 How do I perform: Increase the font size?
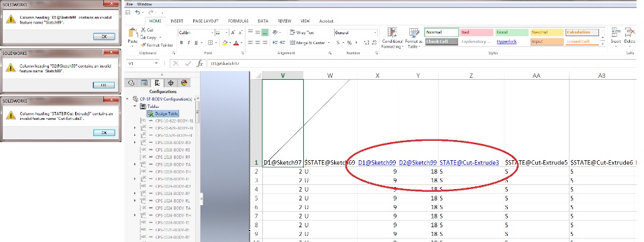click(233, 32)
